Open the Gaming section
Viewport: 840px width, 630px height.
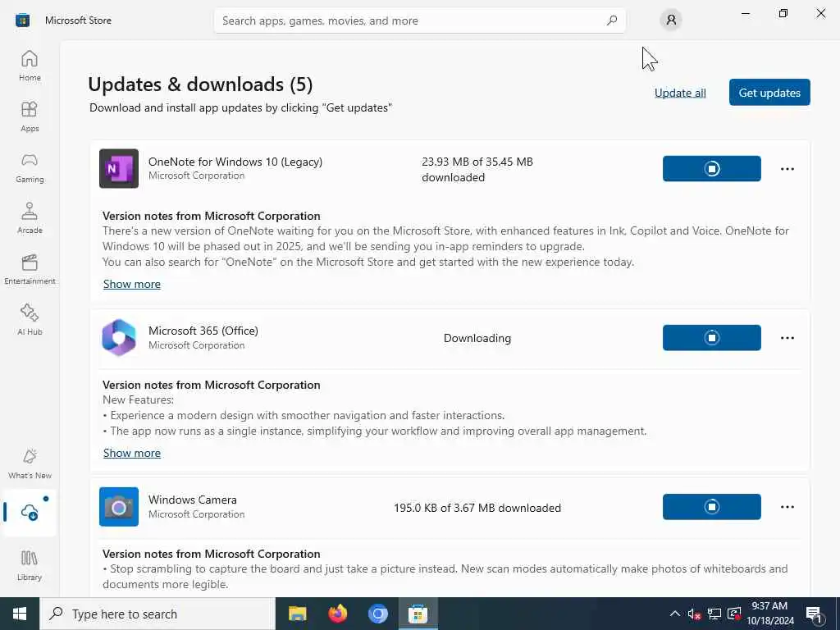[x=30, y=167]
